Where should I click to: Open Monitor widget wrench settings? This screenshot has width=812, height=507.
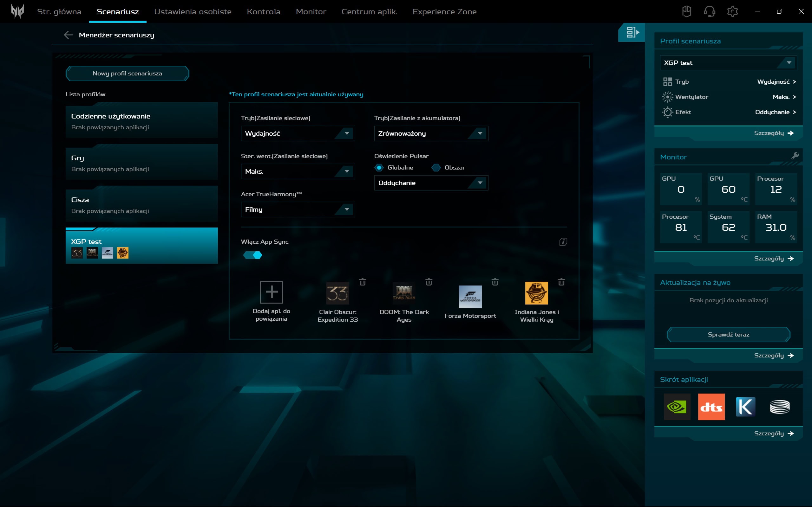point(795,156)
